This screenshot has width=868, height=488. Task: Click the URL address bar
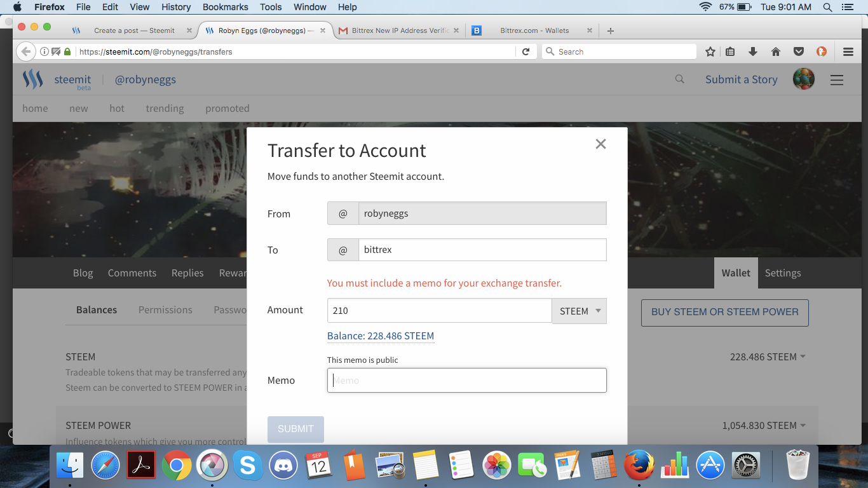[x=295, y=51]
